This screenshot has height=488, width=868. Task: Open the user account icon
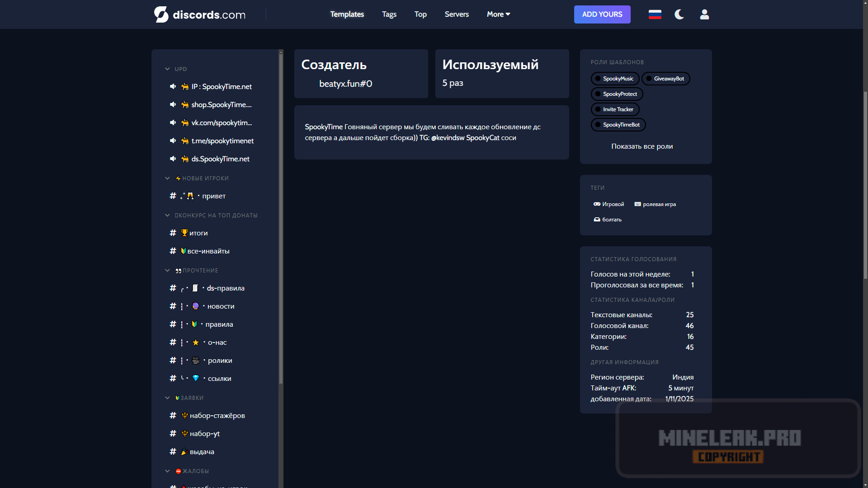pos(704,14)
